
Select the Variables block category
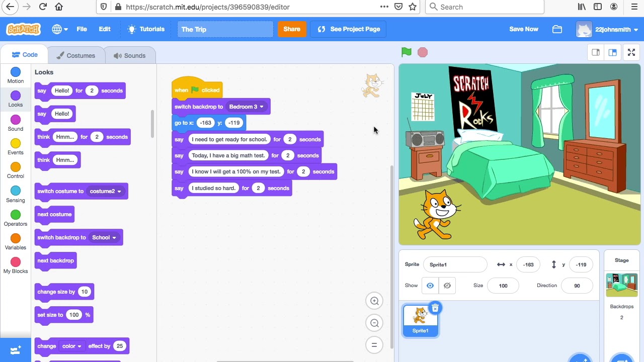point(16,242)
